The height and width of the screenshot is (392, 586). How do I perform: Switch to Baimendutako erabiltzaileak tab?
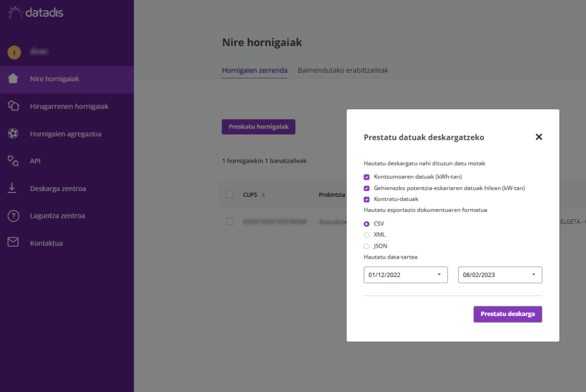pyautogui.click(x=343, y=70)
